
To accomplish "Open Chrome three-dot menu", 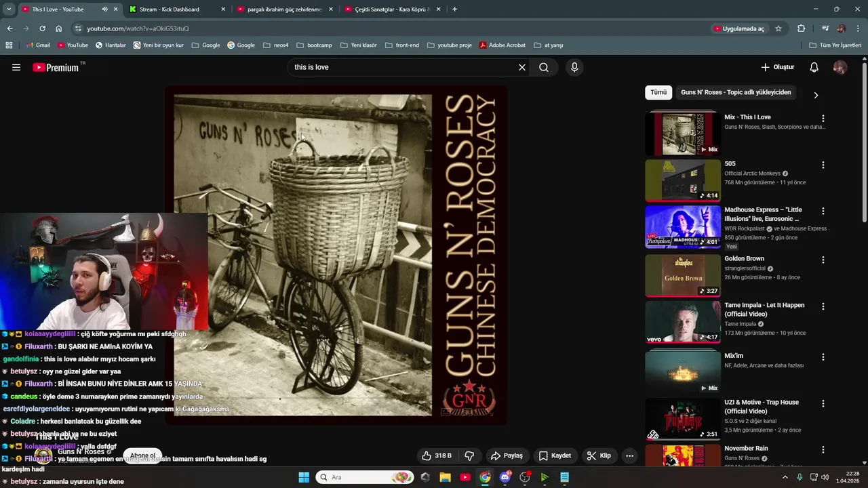I will pos(859,28).
